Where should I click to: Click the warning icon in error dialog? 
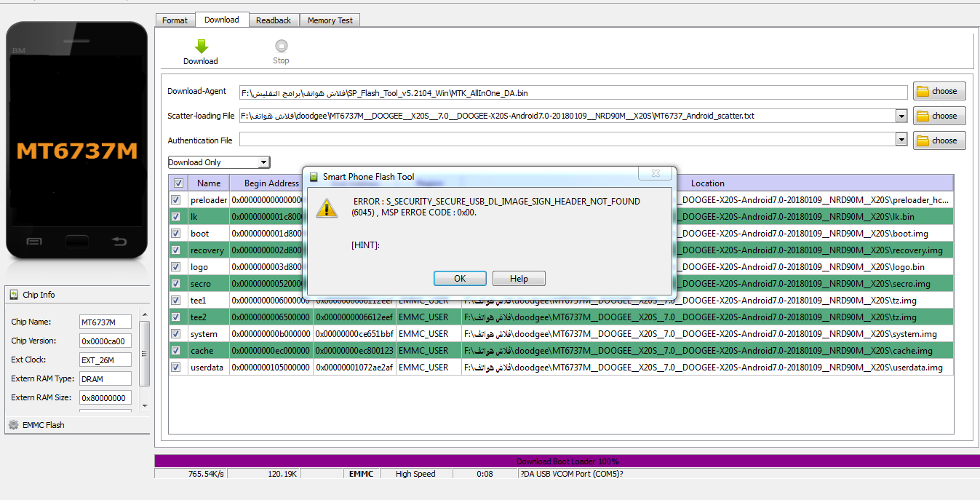327,208
